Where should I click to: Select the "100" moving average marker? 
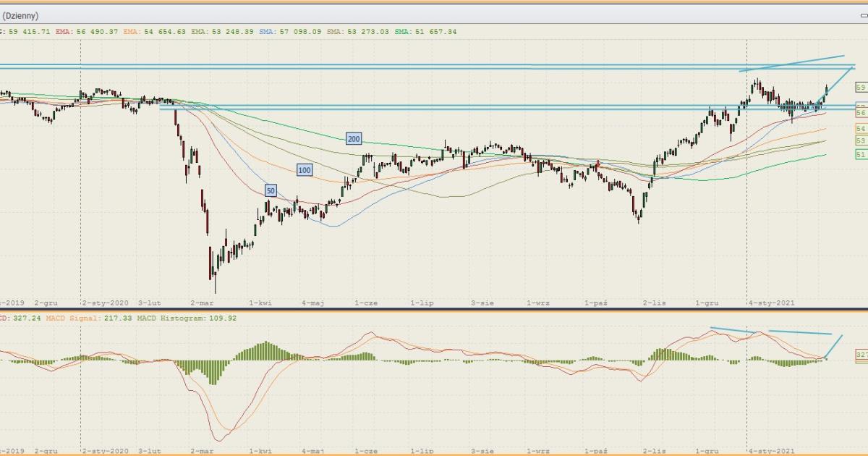305,170
